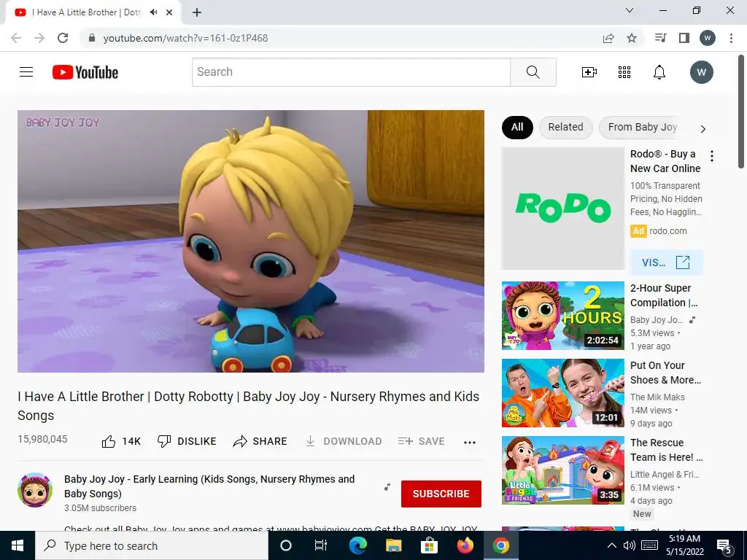Open rodo.com ad link

point(668,231)
